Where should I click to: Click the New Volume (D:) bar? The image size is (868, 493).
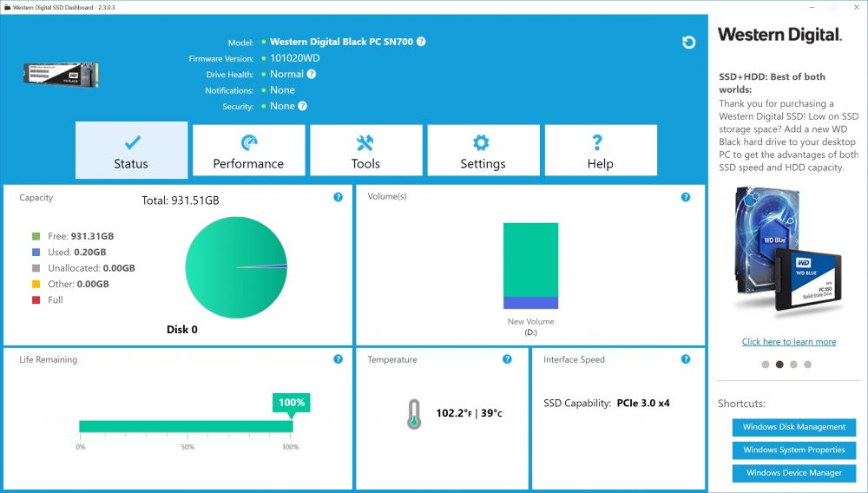pos(531,266)
